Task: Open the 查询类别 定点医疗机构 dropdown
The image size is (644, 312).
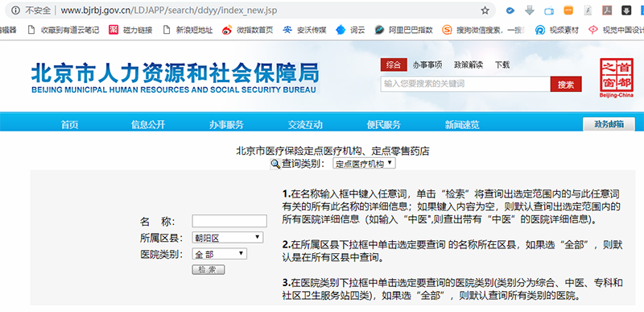Action: (365, 164)
